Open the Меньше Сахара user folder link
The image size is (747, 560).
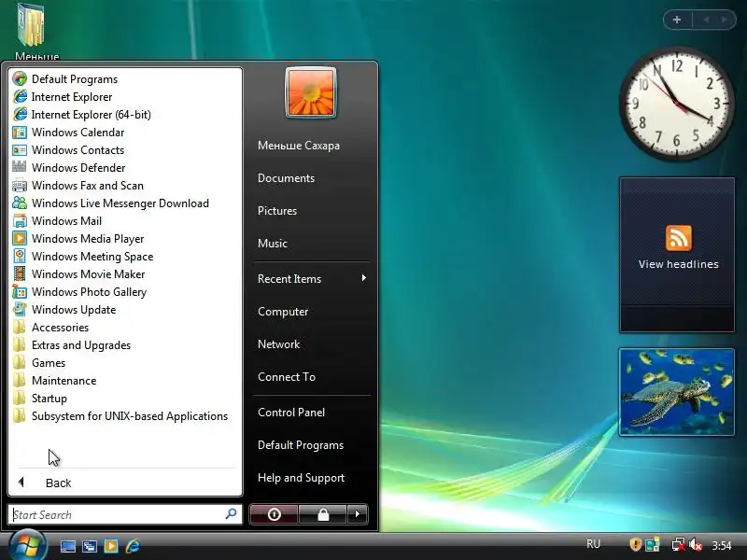pyautogui.click(x=299, y=146)
